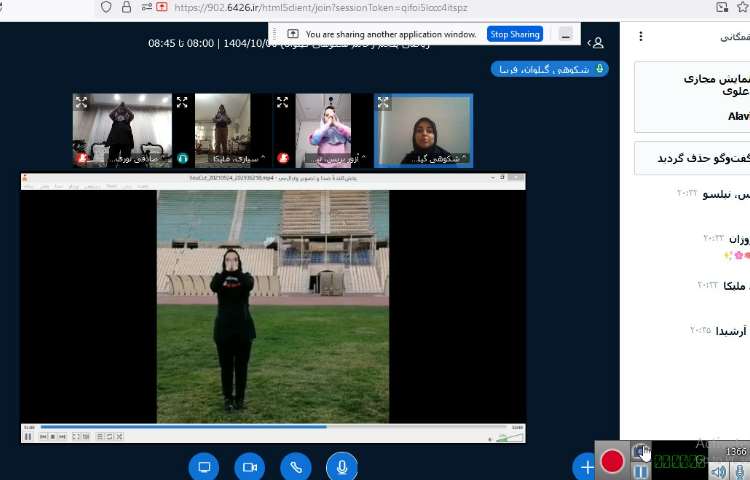This screenshot has height=480, width=750.
Task: Click the talking indicator name pill
Action: coord(549,69)
